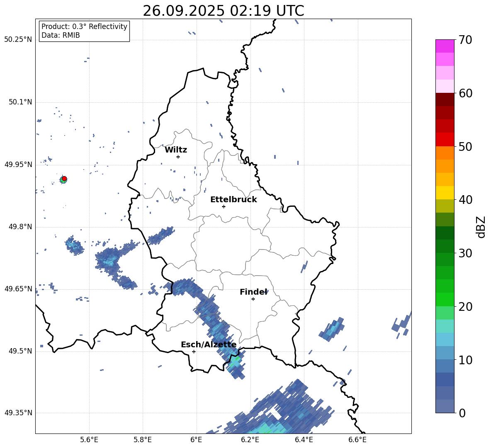Click the 50.1°N latitude label
This screenshot has width=491, height=448.
pos(20,102)
